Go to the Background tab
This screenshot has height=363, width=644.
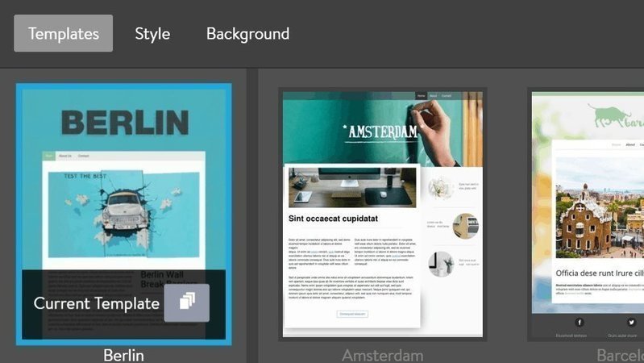point(247,34)
